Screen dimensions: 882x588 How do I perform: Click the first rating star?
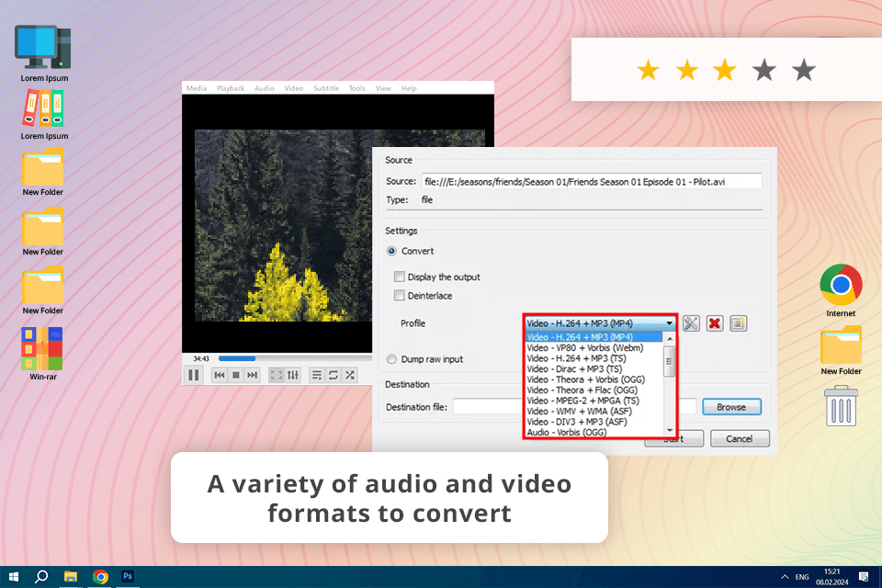click(x=648, y=71)
